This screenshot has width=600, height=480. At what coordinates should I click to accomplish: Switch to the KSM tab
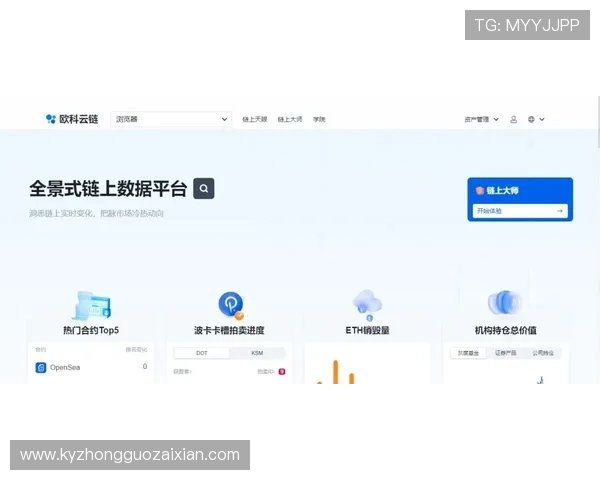(x=257, y=353)
